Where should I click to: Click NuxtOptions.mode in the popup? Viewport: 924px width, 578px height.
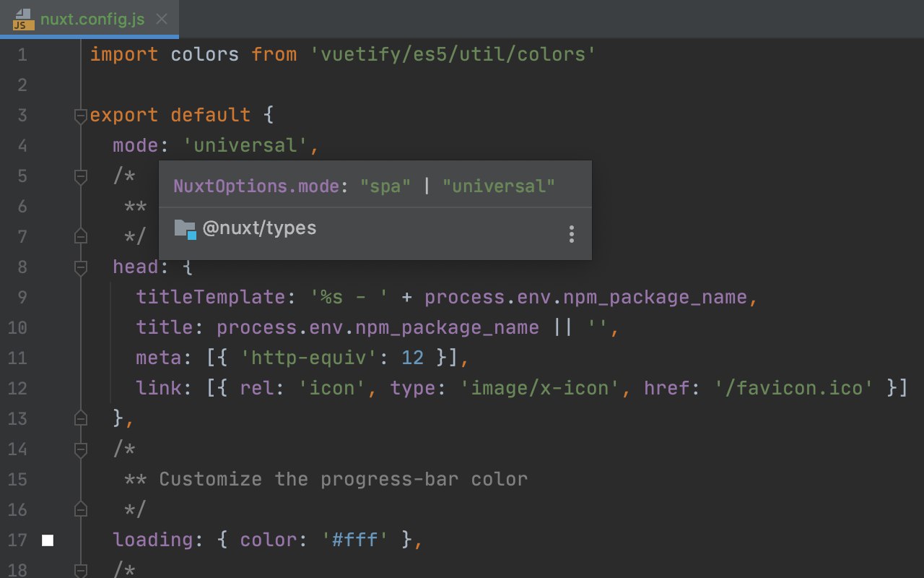coord(256,186)
